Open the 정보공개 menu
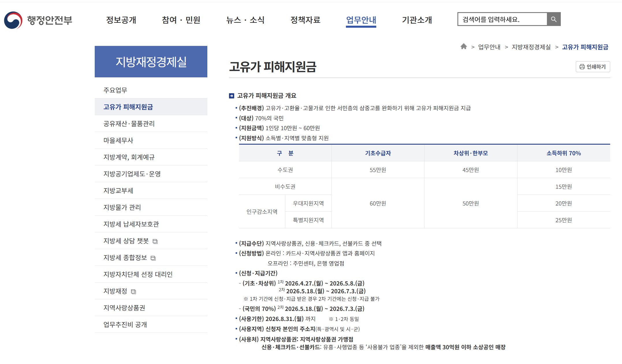This screenshot has height=364, width=622. pos(121,20)
